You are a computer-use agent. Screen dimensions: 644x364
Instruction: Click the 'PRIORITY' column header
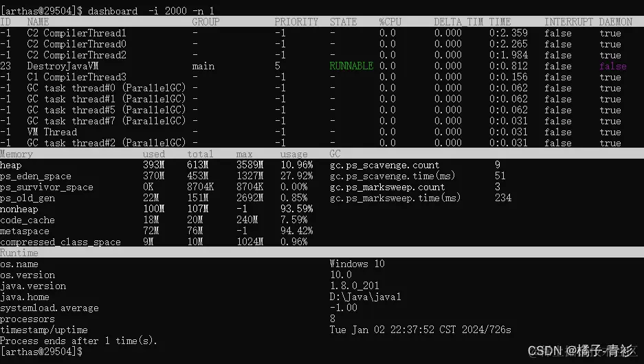tap(296, 22)
